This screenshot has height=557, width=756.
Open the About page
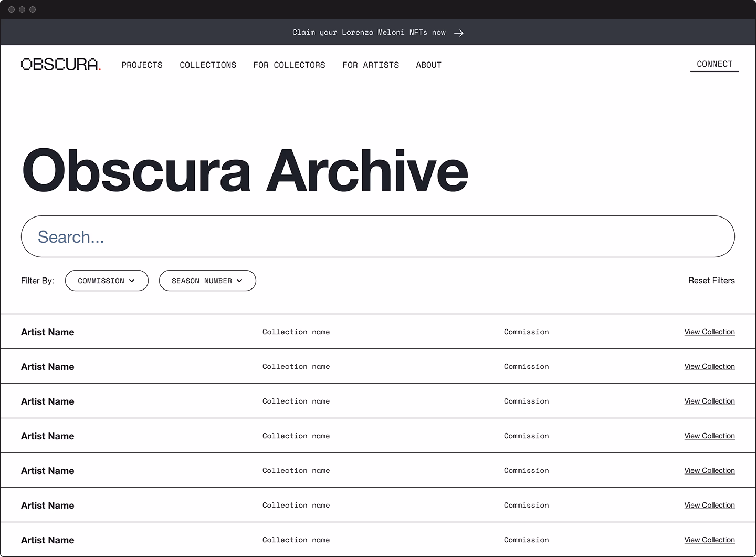pyautogui.click(x=429, y=65)
